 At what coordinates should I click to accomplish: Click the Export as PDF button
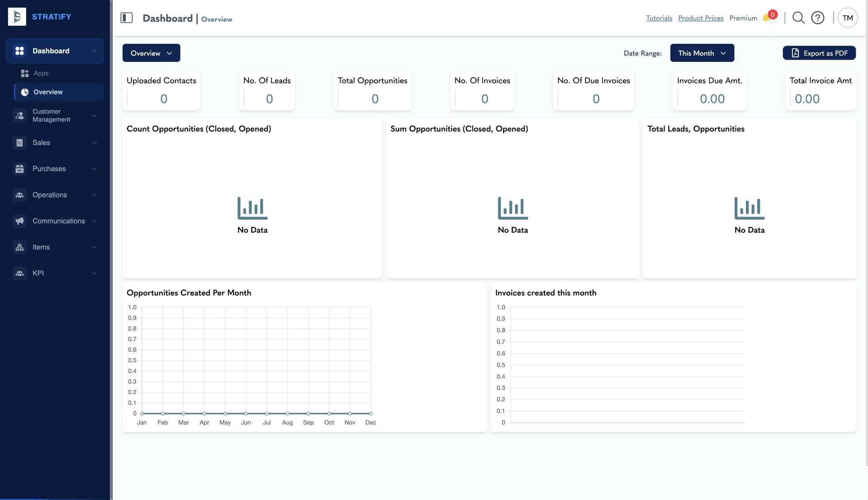pos(819,53)
